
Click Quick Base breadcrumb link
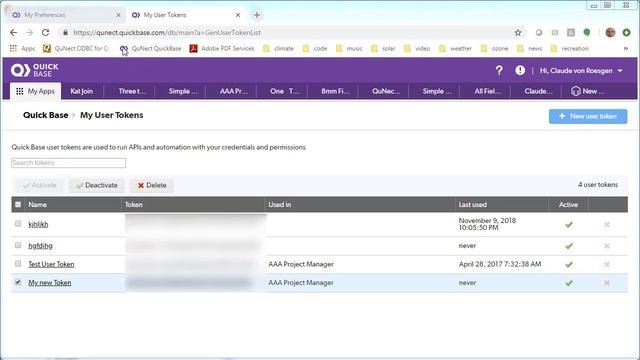click(x=45, y=115)
